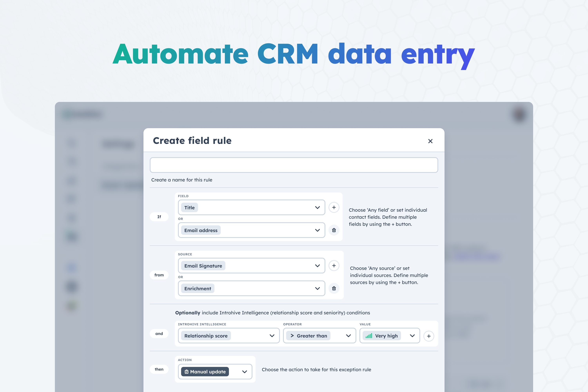Expand the Email address field dropdown
The height and width of the screenshot is (392, 588).
tap(317, 230)
